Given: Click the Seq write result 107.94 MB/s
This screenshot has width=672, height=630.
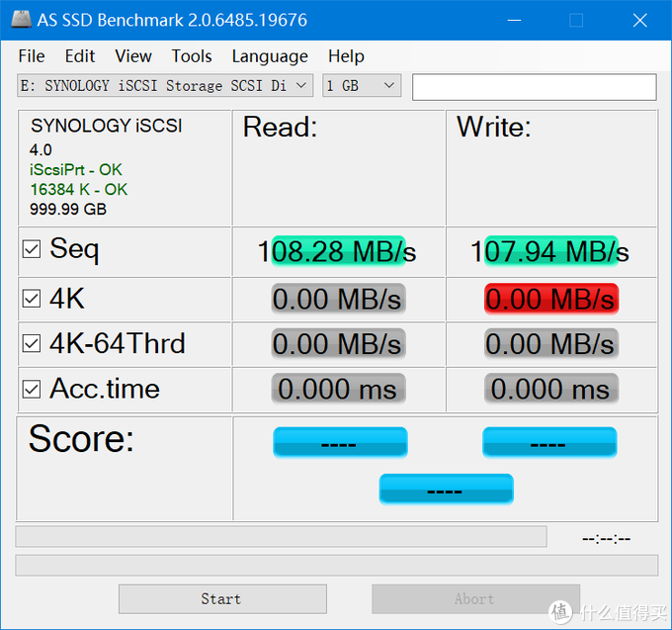Looking at the screenshot, I should click(x=550, y=251).
